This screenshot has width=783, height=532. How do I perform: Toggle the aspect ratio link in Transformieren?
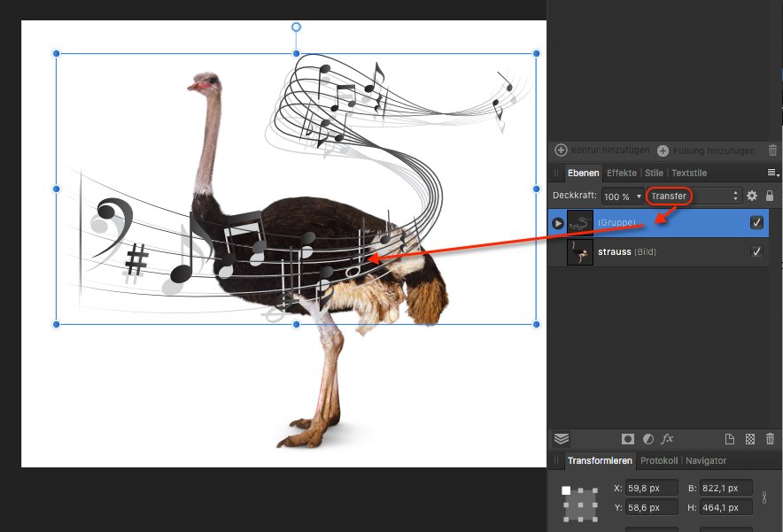(x=764, y=497)
